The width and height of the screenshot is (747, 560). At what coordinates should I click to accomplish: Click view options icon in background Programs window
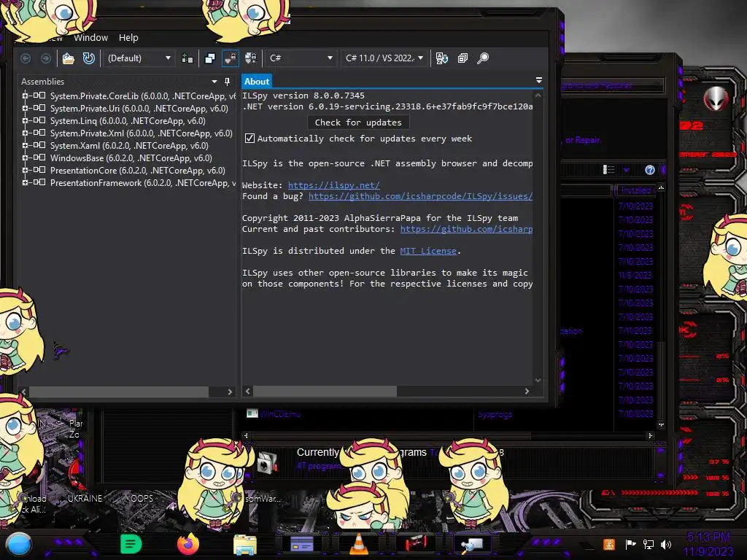click(x=609, y=169)
